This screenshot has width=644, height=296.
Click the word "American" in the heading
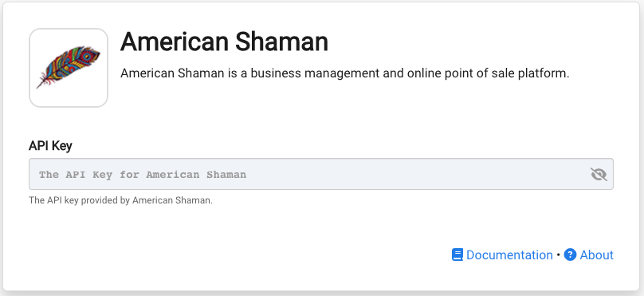point(174,41)
